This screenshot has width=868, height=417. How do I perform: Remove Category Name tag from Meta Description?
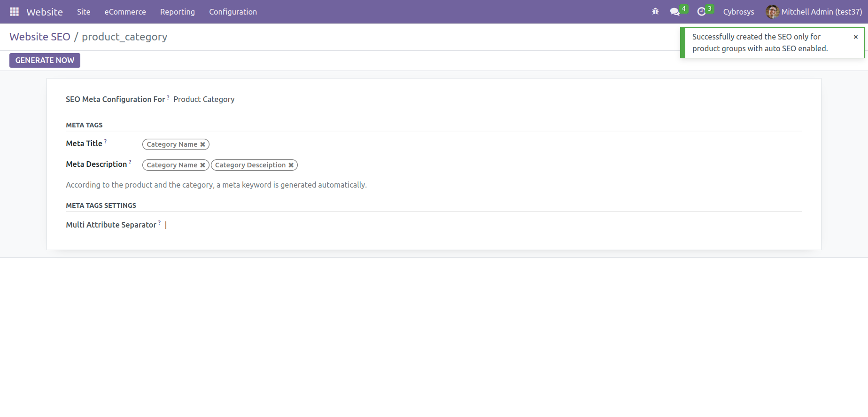click(202, 165)
